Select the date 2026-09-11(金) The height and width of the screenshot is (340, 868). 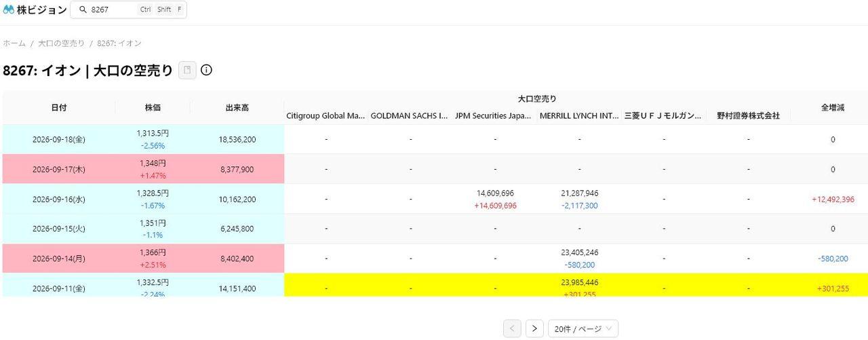[x=59, y=288]
